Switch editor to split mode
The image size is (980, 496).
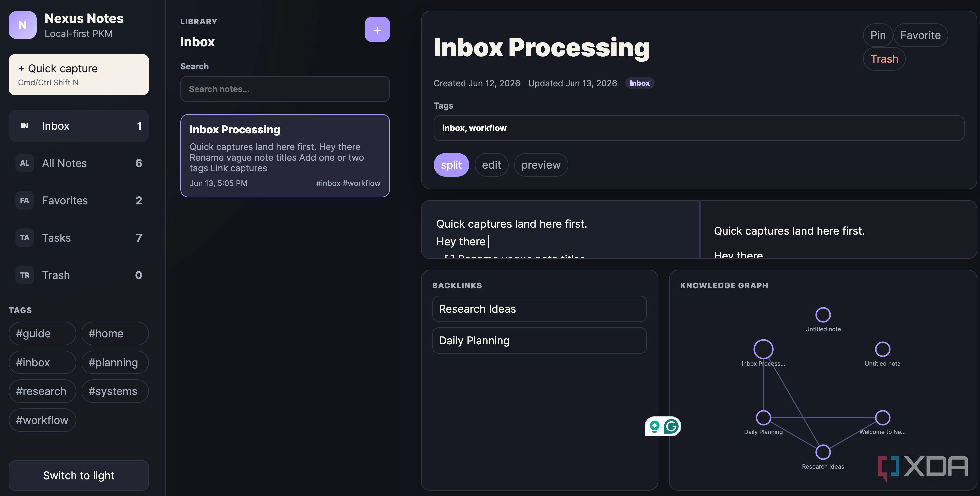[451, 165]
